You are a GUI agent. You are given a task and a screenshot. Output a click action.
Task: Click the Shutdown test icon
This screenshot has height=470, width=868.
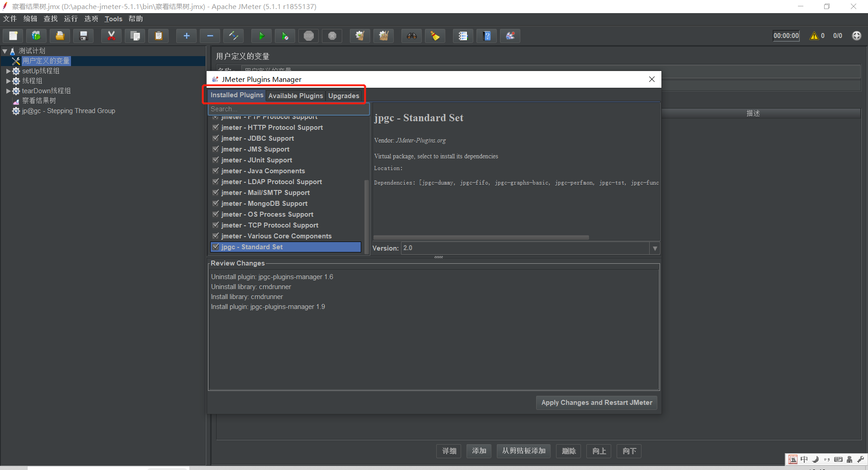point(332,36)
